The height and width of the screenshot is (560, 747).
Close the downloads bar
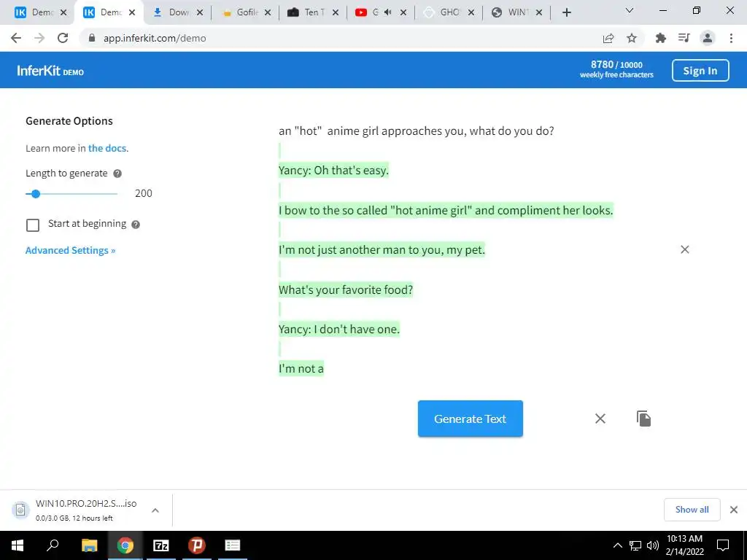734,510
